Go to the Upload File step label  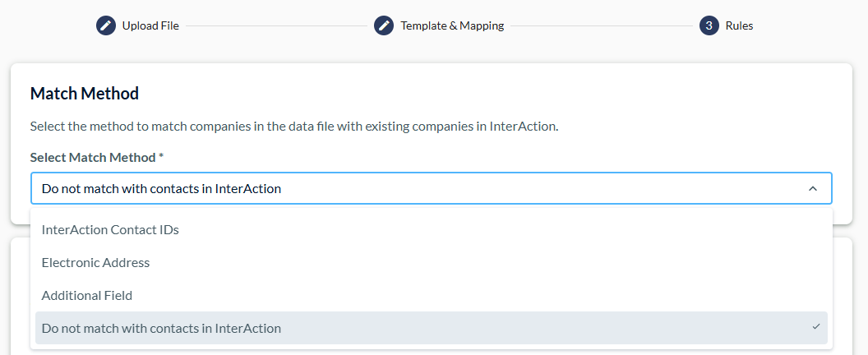click(x=150, y=25)
